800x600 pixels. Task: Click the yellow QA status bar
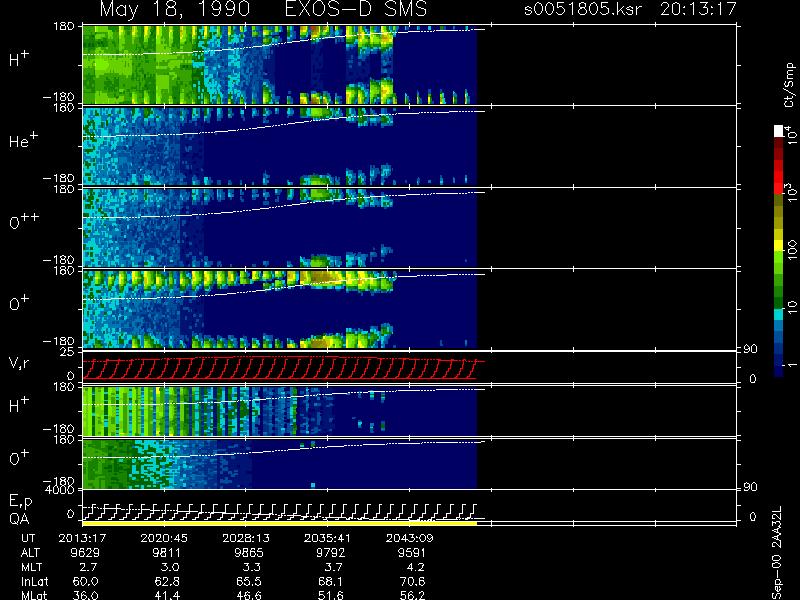(280, 523)
